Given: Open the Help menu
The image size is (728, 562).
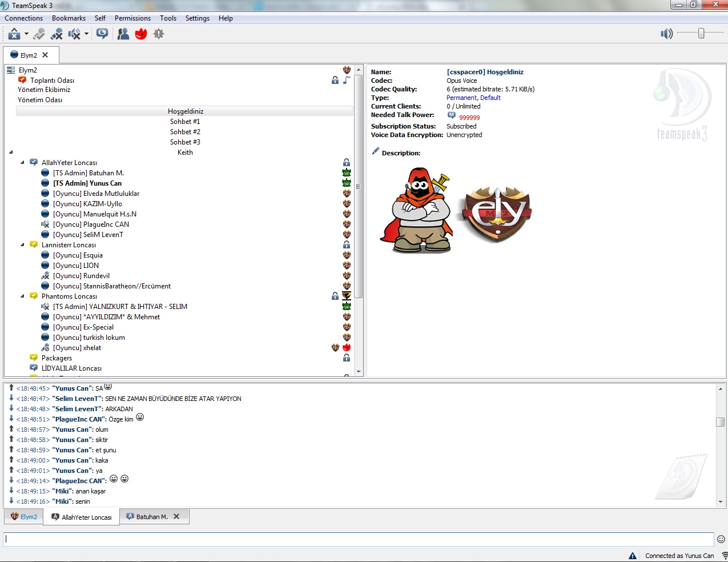Looking at the screenshot, I should click(x=226, y=18).
